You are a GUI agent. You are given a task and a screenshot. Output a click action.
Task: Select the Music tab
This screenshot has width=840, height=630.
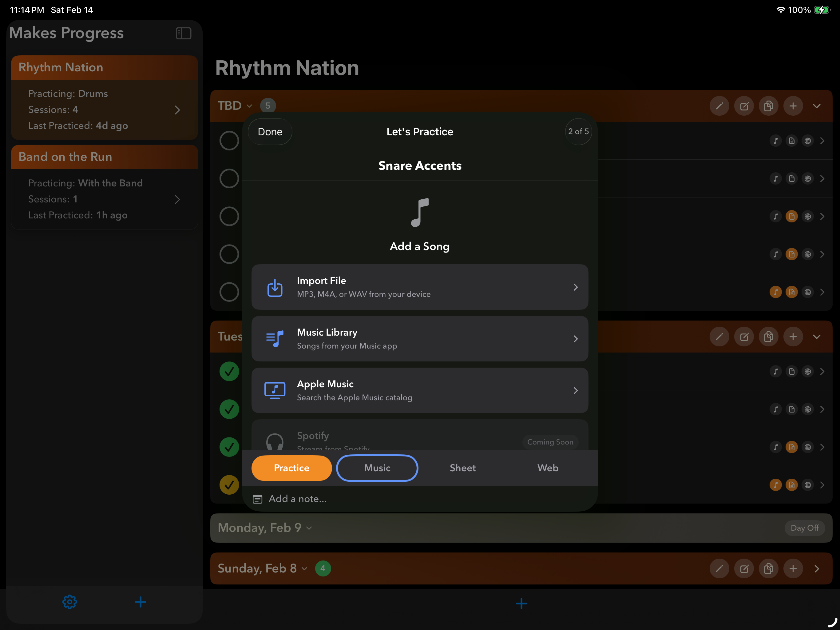(377, 468)
